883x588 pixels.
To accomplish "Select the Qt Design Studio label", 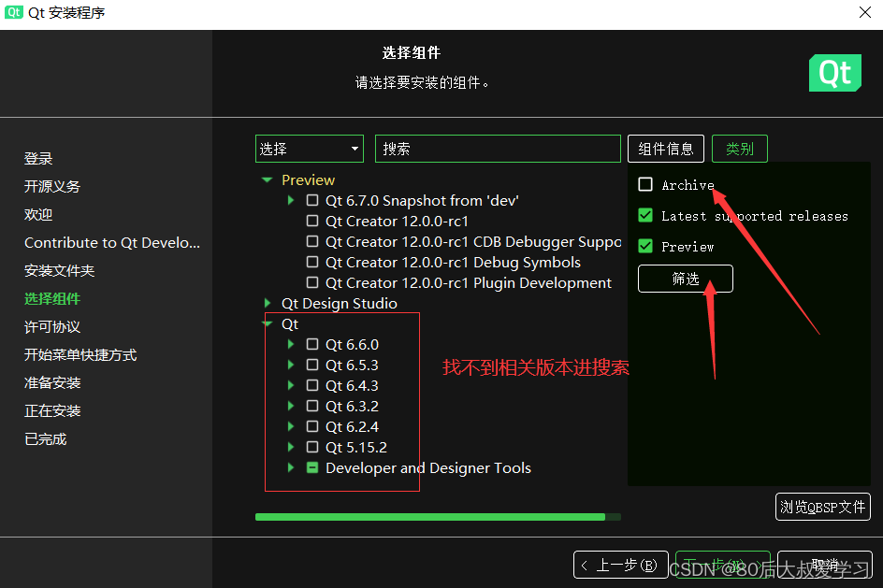I will [x=340, y=303].
